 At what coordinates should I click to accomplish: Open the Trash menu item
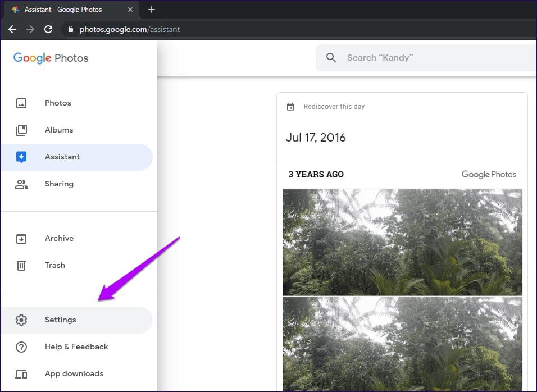tap(77, 265)
